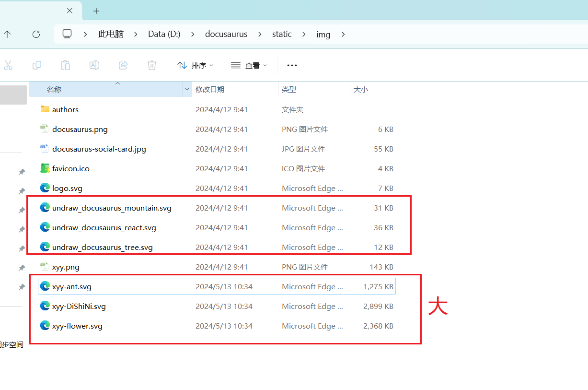588x390 pixels.
Task: Click the Up arrow navigation button
Action: 7,34
